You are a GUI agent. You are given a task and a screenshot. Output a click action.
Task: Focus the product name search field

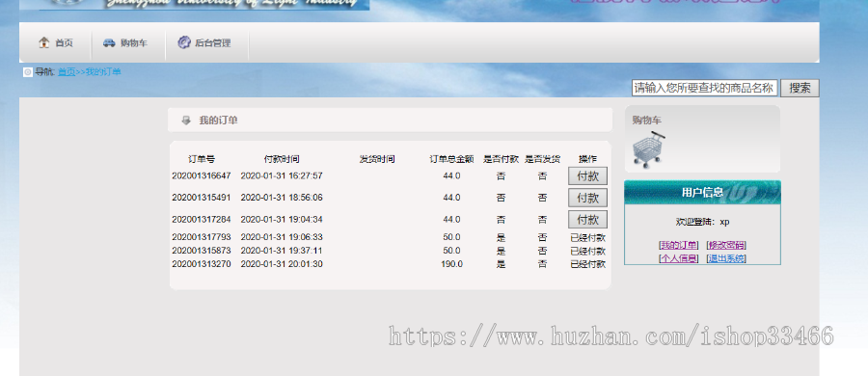(x=705, y=88)
